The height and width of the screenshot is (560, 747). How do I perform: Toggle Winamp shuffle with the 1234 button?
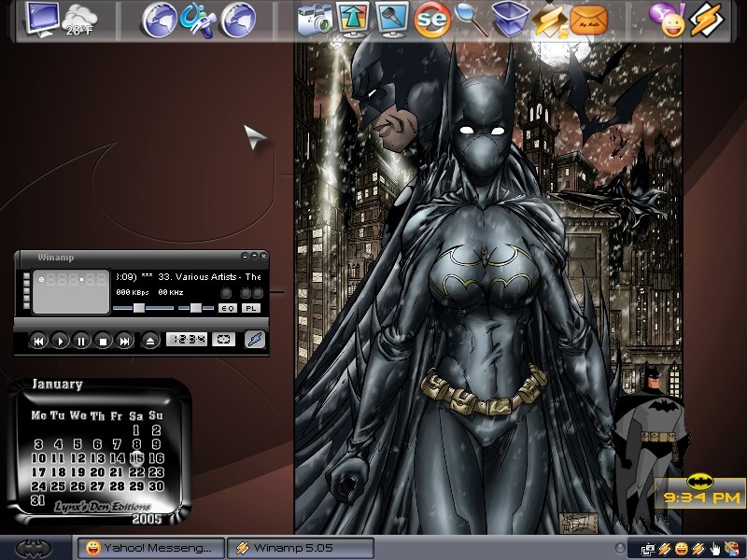187,340
